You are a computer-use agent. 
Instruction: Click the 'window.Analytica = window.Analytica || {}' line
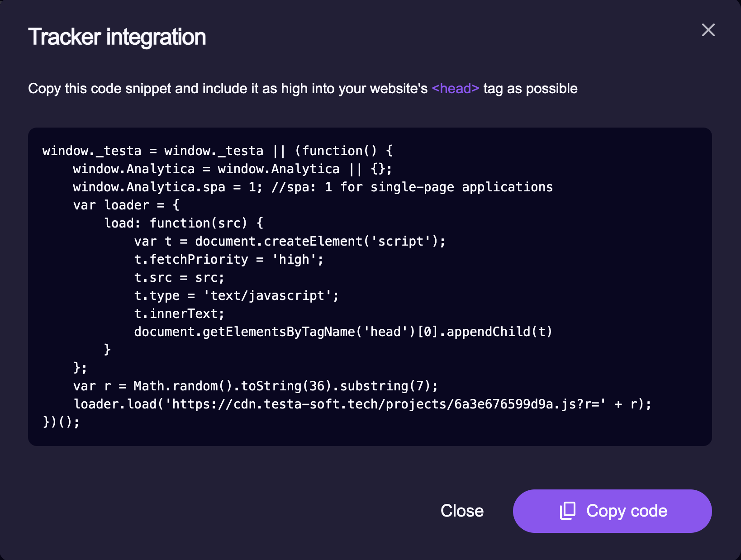pyautogui.click(x=233, y=169)
